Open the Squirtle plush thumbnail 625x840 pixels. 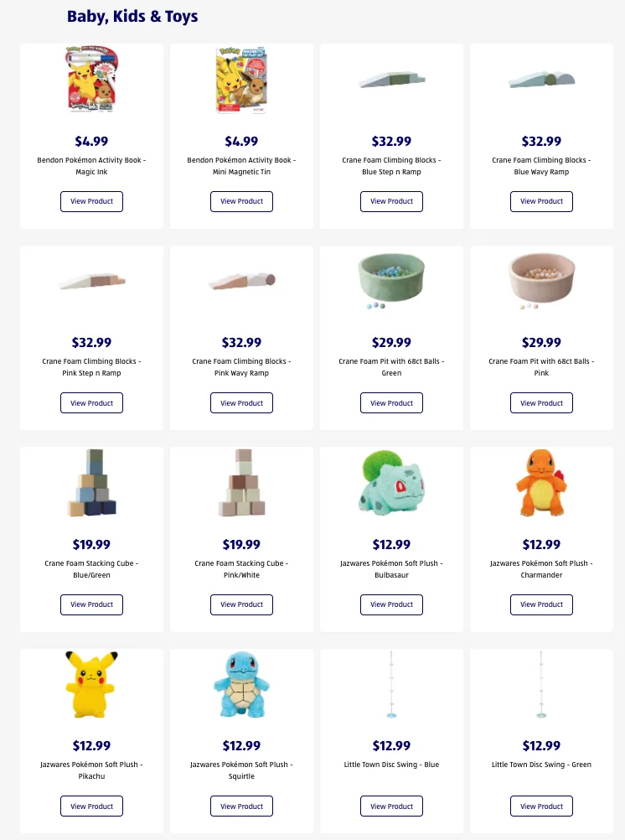coord(241,684)
